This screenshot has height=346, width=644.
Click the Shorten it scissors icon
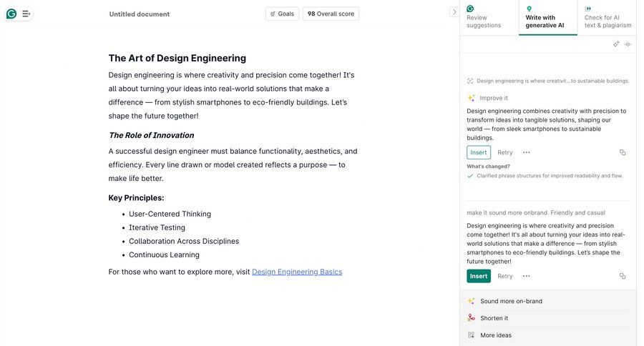pos(471,317)
